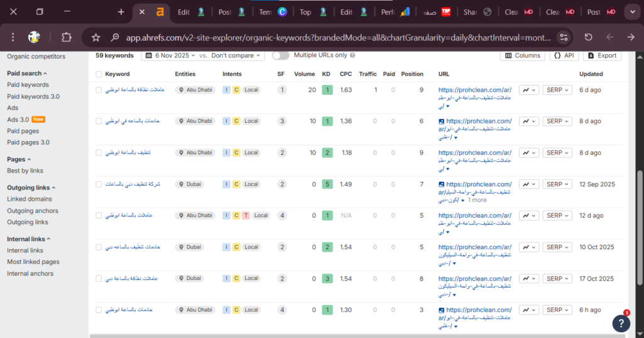Image resolution: width=644 pixels, height=338 pixels.
Task: Go to Linked domains in the sidebar
Action: pyautogui.click(x=30, y=199)
